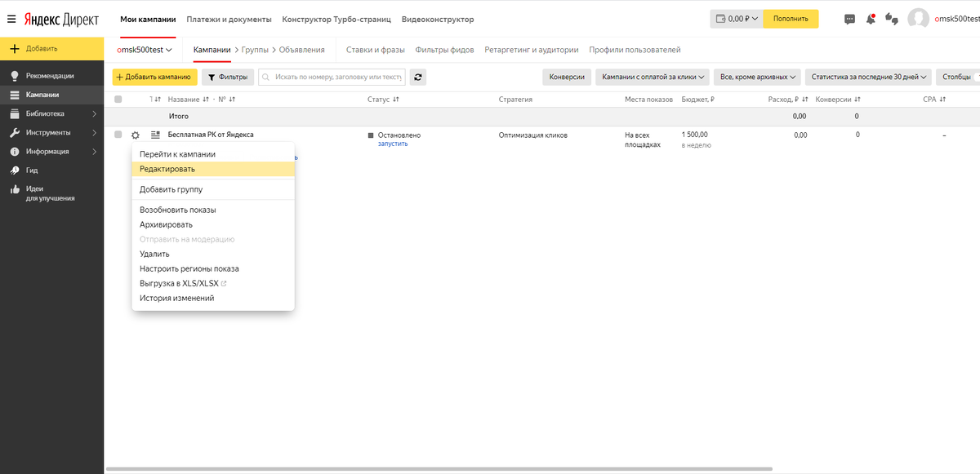Choose Архивировать in the context menu
980x474 pixels.
point(213,224)
